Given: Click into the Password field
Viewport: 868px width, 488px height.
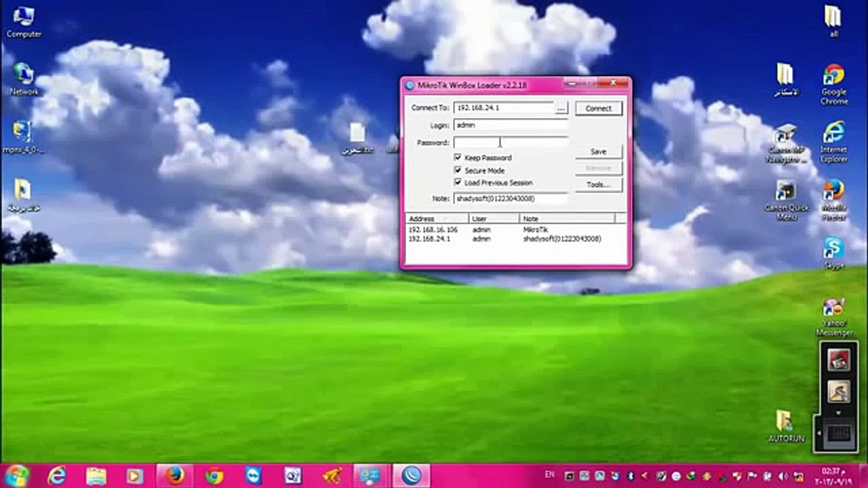Looking at the screenshot, I should [x=511, y=142].
